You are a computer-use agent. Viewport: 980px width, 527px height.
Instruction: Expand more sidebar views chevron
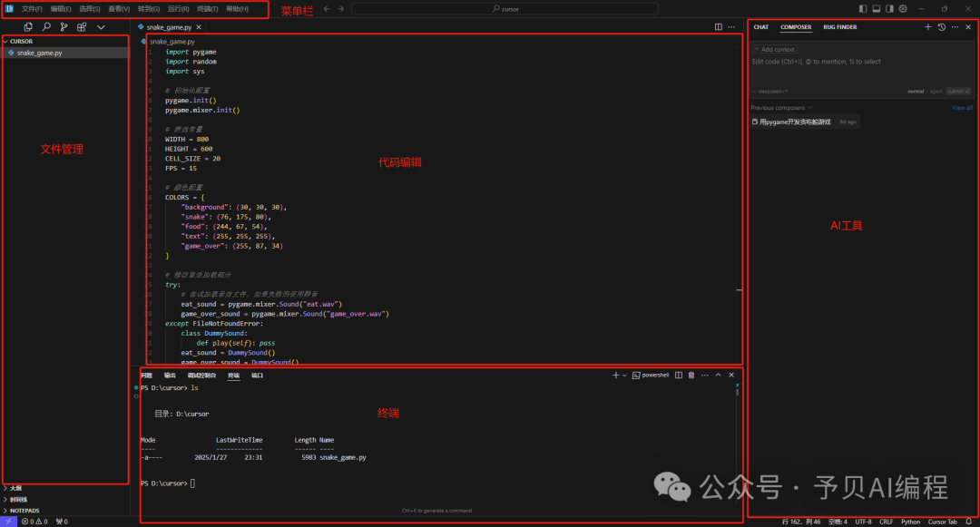tap(101, 27)
